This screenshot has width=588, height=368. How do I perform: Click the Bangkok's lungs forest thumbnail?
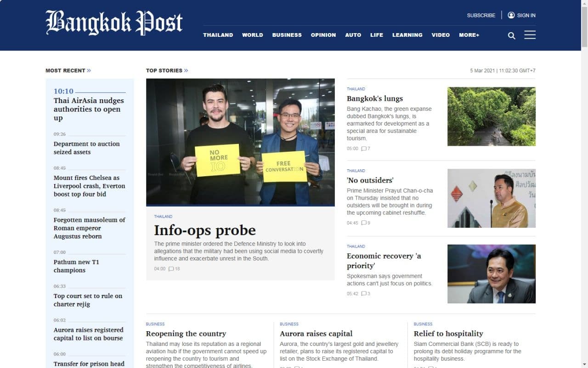point(492,116)
